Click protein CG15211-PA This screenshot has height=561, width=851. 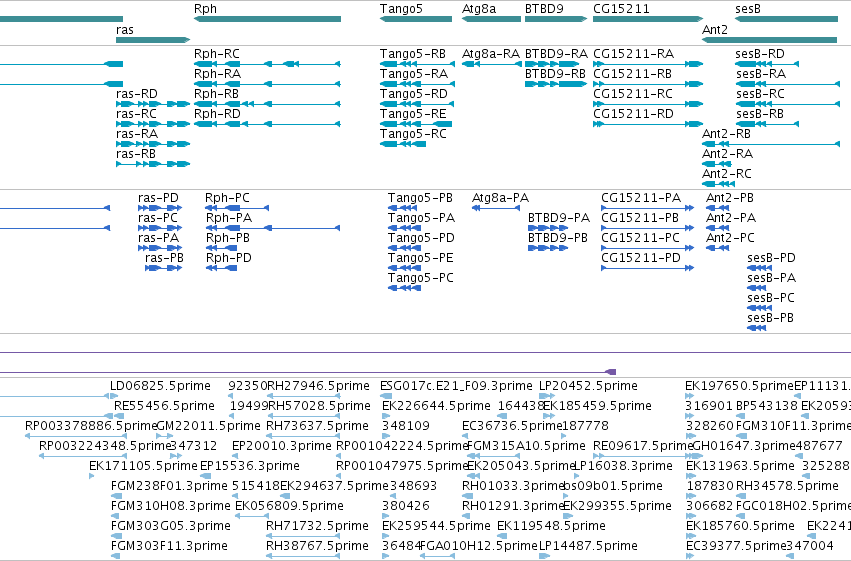point(640,198)
